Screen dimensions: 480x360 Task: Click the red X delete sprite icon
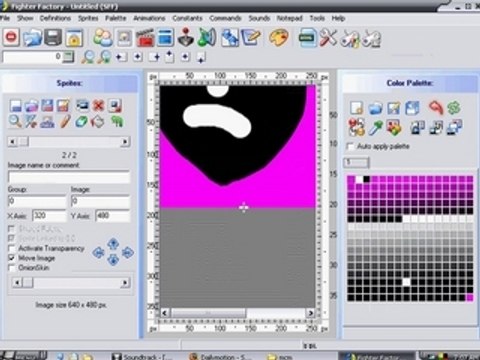click(98, 106)
